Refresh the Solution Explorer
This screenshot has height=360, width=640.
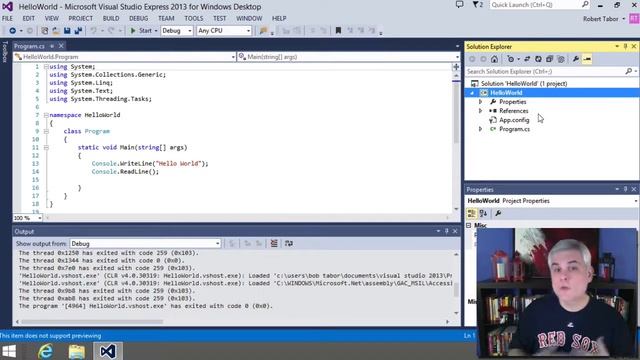[538, 59]
